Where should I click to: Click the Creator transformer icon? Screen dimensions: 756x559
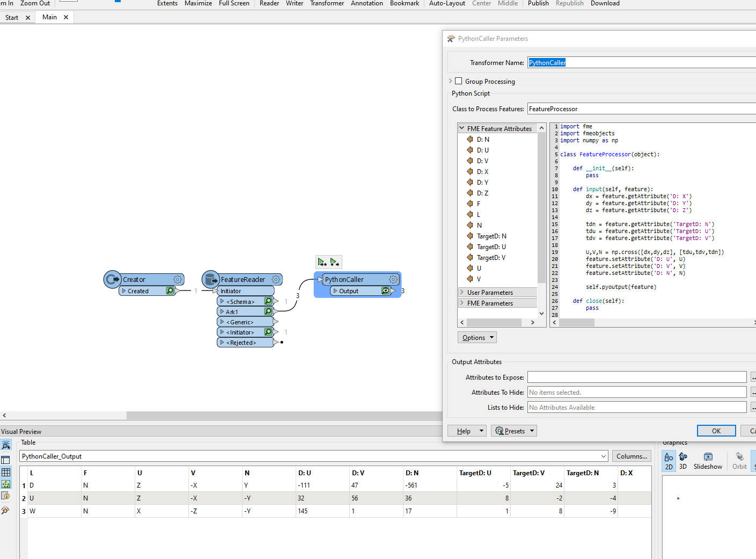[x=112, y=279]
